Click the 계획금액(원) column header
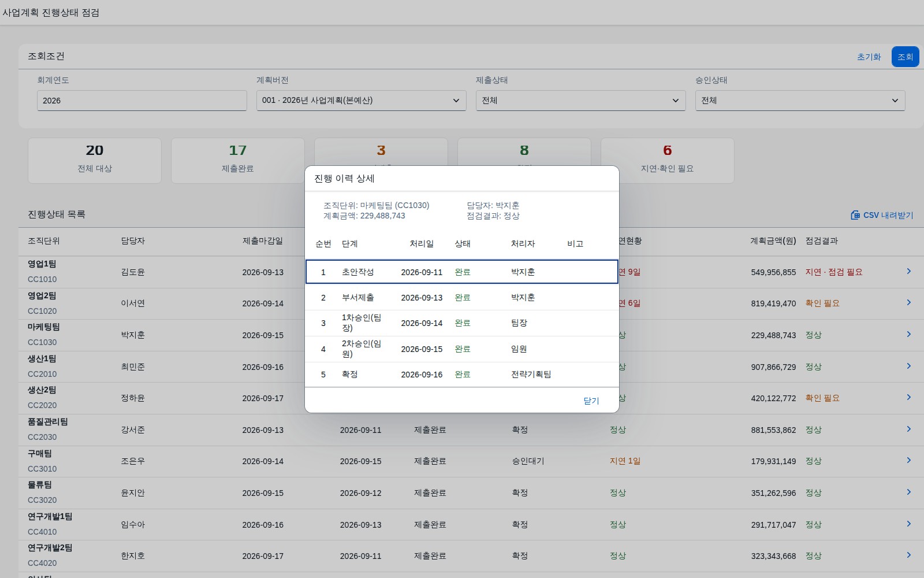The width and height of the screenshot is (924, 578). click(773, 241)
